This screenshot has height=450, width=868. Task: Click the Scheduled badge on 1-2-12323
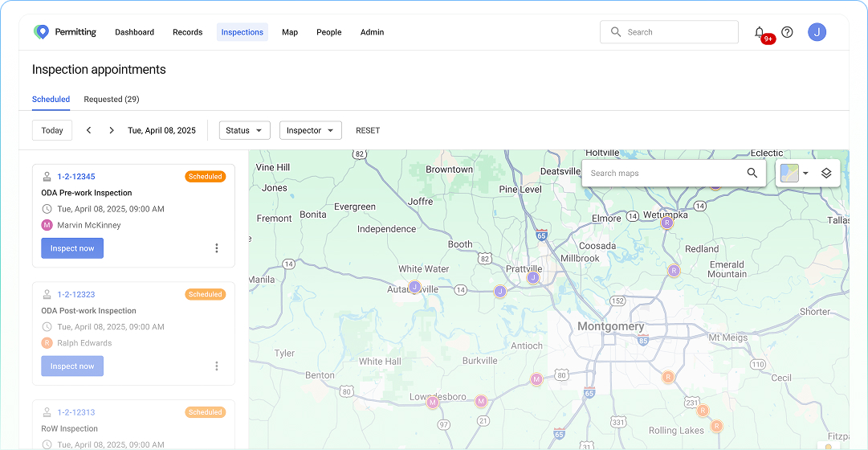pyautogui.click(x=205, y=294)
